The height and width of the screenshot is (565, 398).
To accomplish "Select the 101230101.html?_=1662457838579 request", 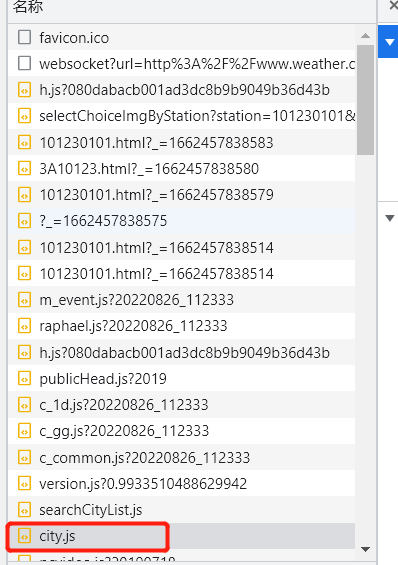I will pyautogui.click(x=182, y=195).
